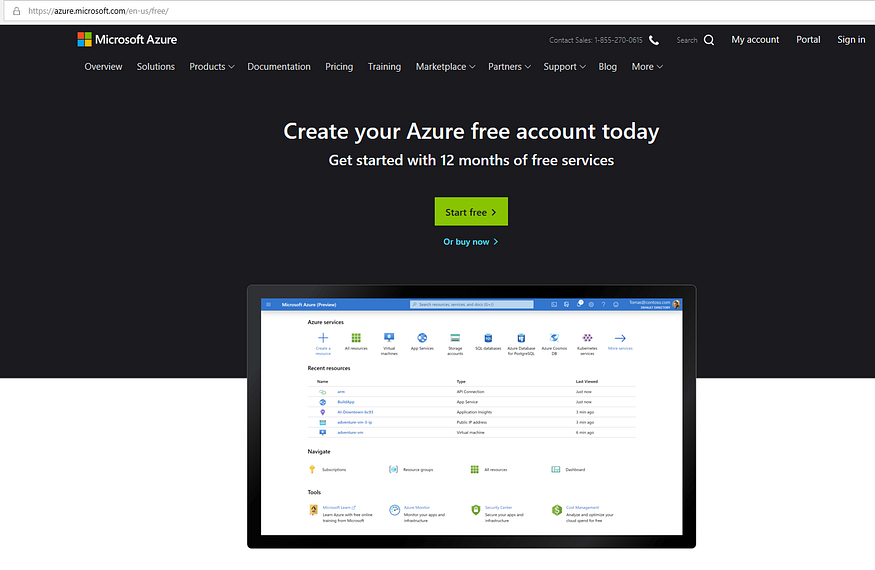This screenshot has width=875, height=570.
Task: Click the address bar lock icon
Action: (x=17, y=11)
